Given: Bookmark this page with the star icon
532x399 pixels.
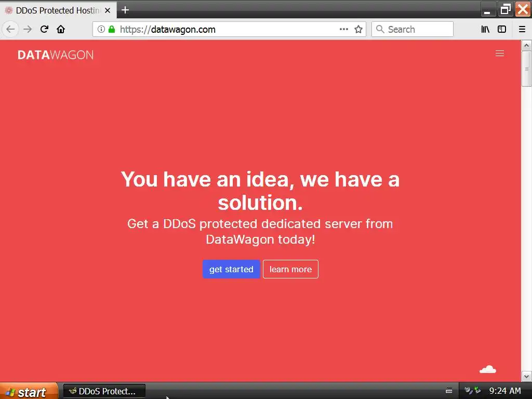Looking at the screenshot, I should (x=358, y=29).
